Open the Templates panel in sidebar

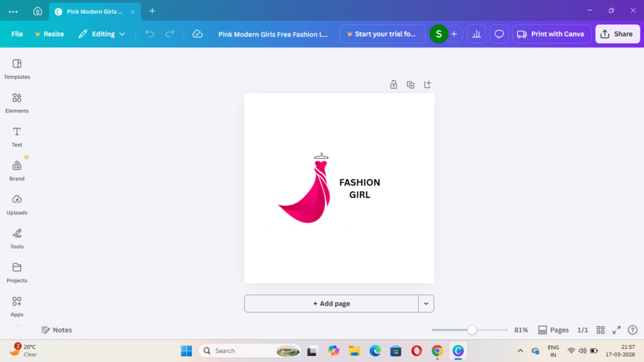click(17, 69)
